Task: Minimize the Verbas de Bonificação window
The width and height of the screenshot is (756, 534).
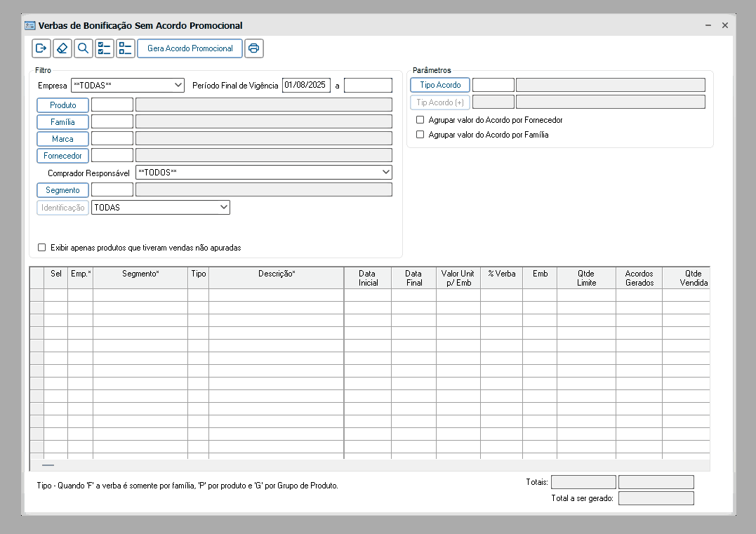Action: click(x=708, y=25)
